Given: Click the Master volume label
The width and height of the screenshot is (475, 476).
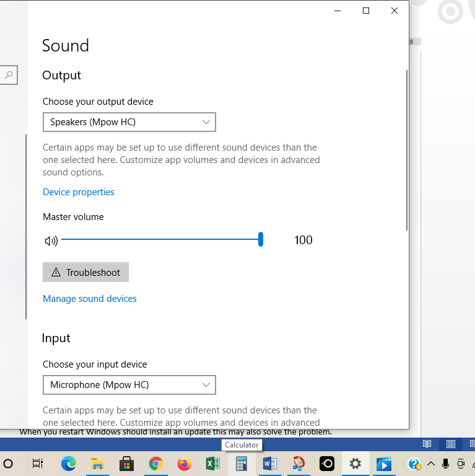Looking at the screenshot, I should pyautogui.click(x=73, y=217).
